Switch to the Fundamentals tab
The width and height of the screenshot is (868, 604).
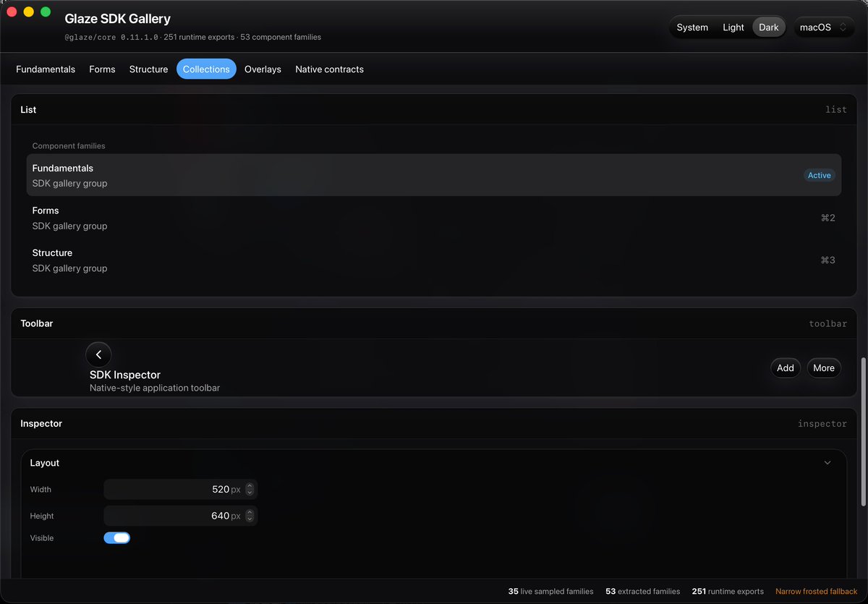(46, 69)
